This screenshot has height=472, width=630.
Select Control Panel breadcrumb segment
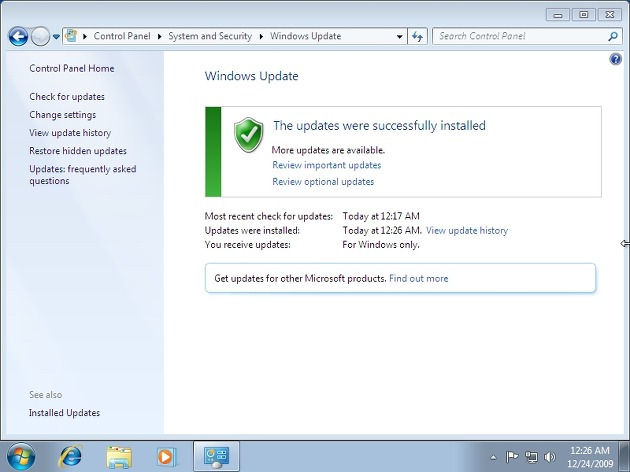tap(122, 36)
